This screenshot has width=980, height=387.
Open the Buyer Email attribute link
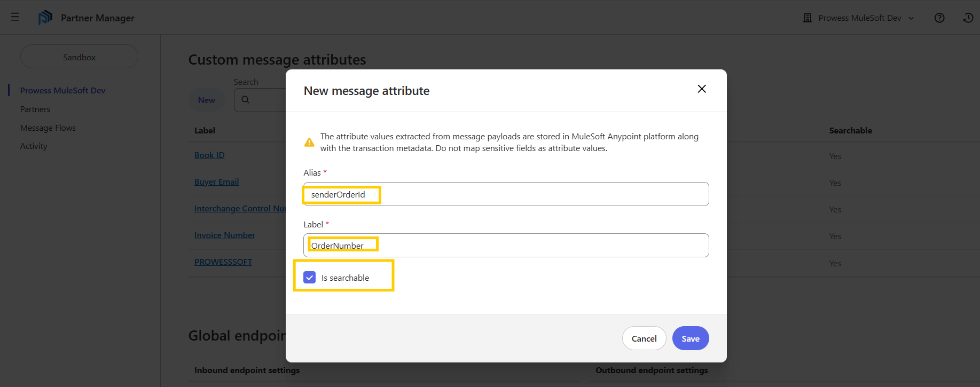[216, 182]
